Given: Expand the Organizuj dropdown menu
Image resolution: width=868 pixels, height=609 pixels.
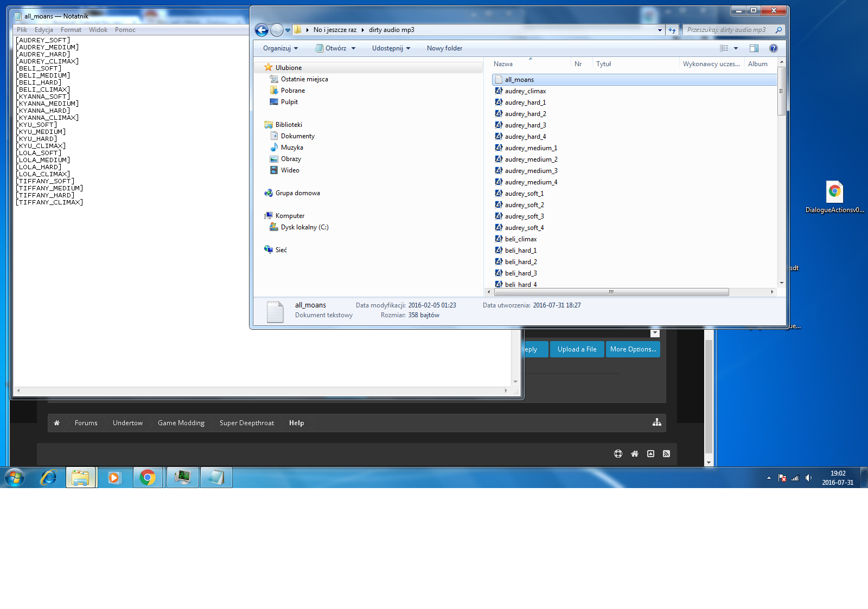Looking at the screenshot, I should point(280,48).
